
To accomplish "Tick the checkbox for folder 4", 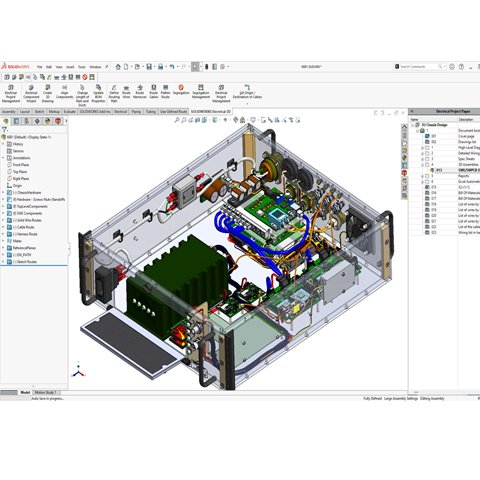I will pyautogui.click(x=427, y=164).
